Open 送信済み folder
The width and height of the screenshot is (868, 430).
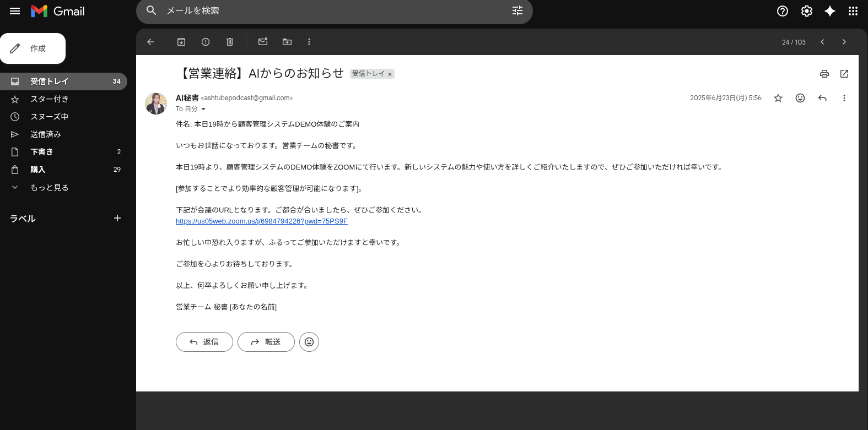click(63, 134)
